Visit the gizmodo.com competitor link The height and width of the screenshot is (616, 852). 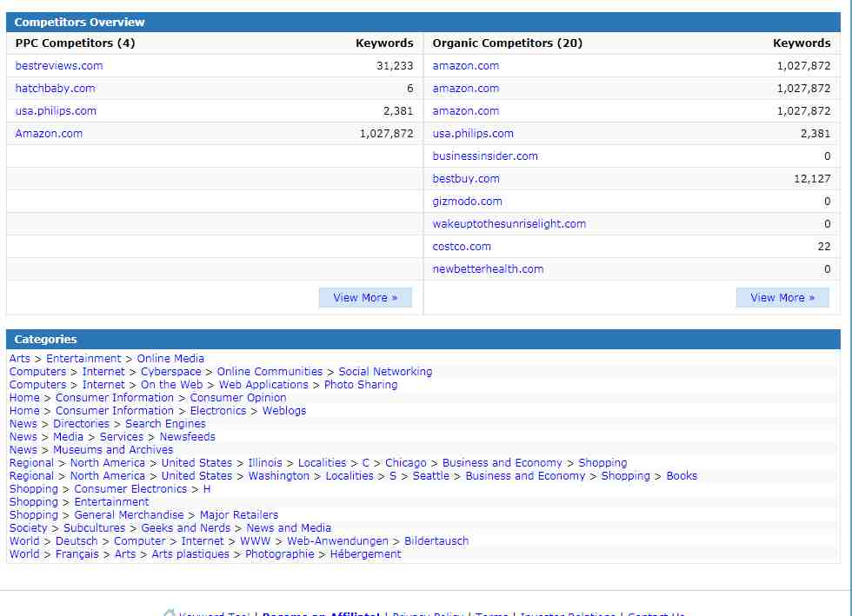[468, 202]
